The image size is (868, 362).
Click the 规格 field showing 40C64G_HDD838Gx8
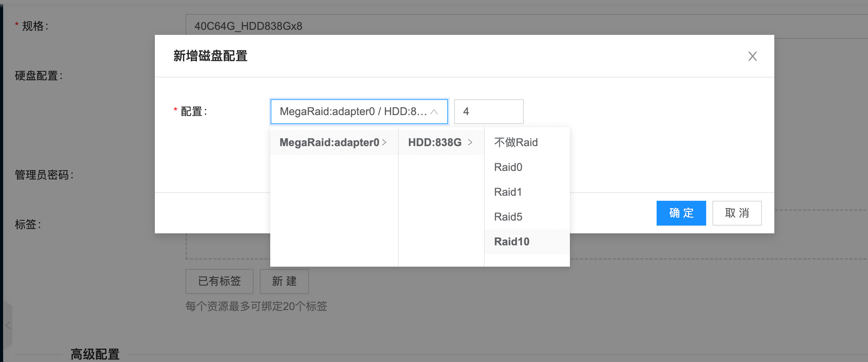click(503, 26)
